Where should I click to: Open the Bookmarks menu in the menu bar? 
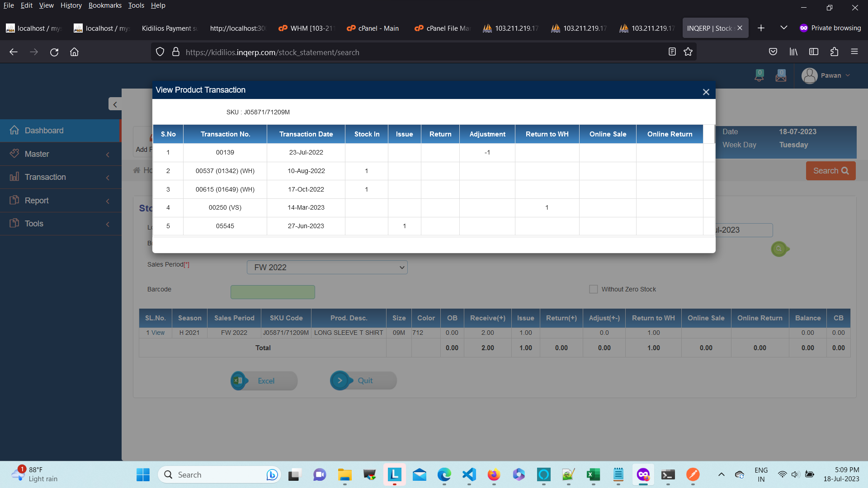click(x=105, y=5)
